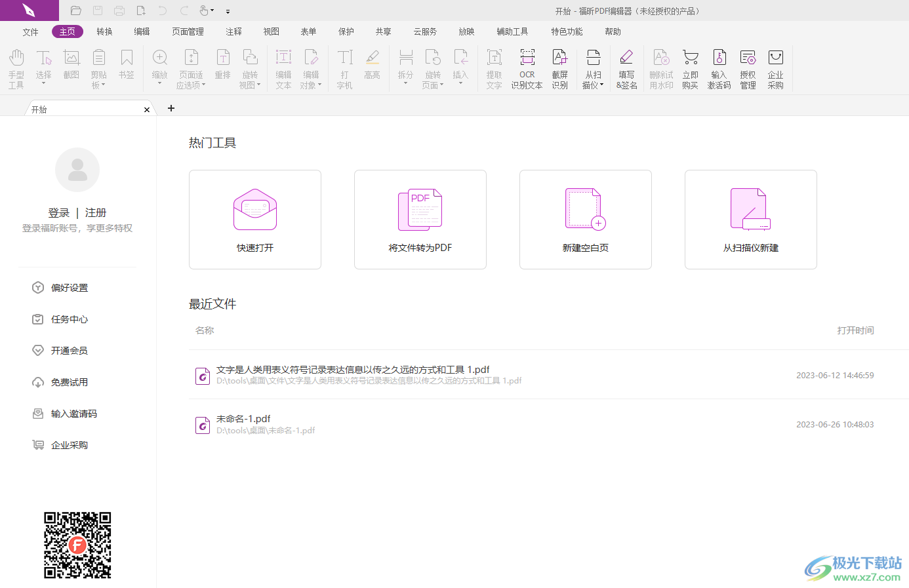This screenshot has height=588, width=909.
Task: Open the Help (帮助) tab
Action: (x=613, y=31)
